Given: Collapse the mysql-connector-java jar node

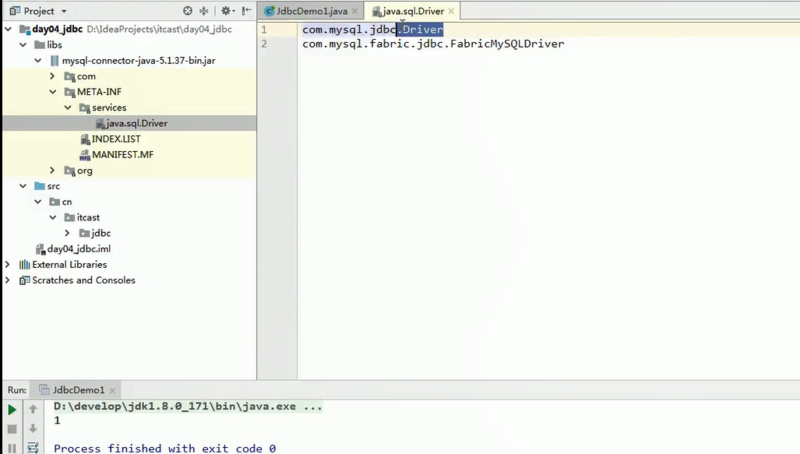Looking at the screenshot, I should point(38,61).
